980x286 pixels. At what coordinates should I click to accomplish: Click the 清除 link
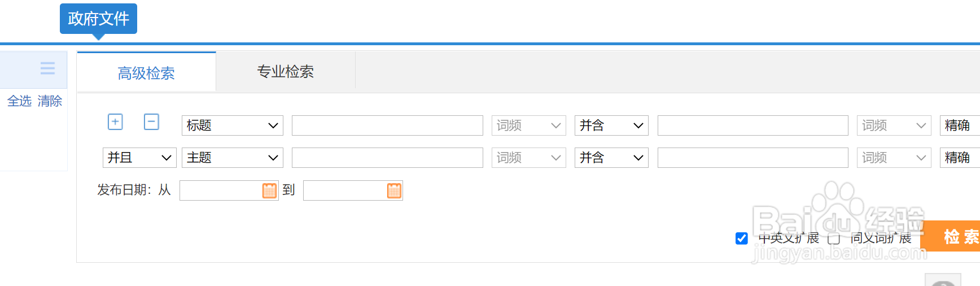pyautogui.click(x=50, y=101)
